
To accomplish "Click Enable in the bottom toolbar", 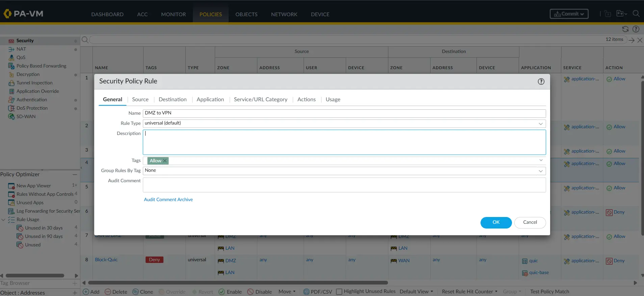I will [230, 292].
